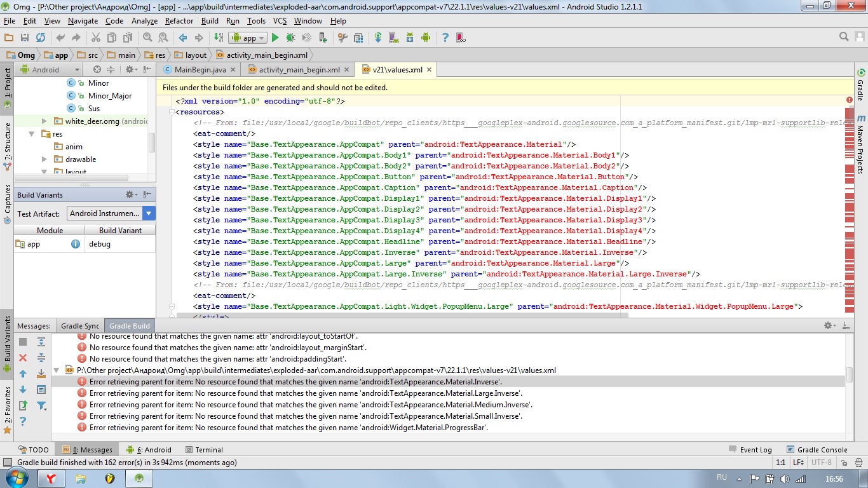The width and height of the screenshot is (868, 488).
Task: Click the Save All disk icon
Action: tap(25, 37)
